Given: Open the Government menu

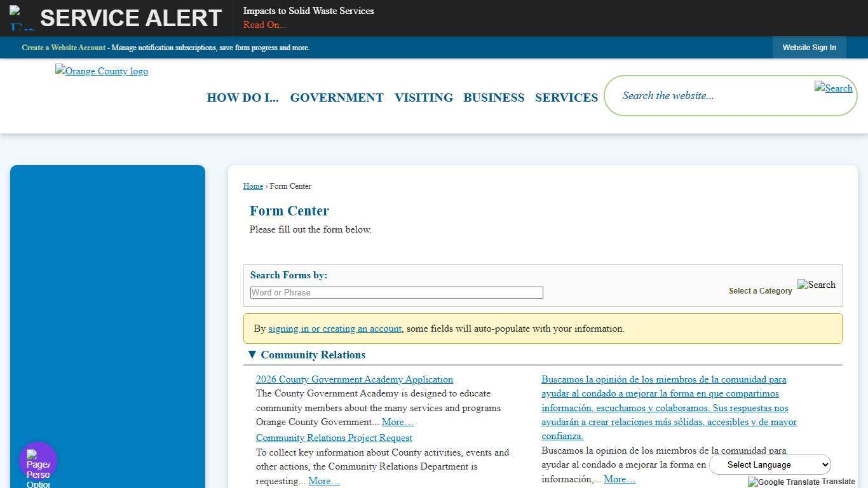Looking at the screenshot, I should click(337, 97).
